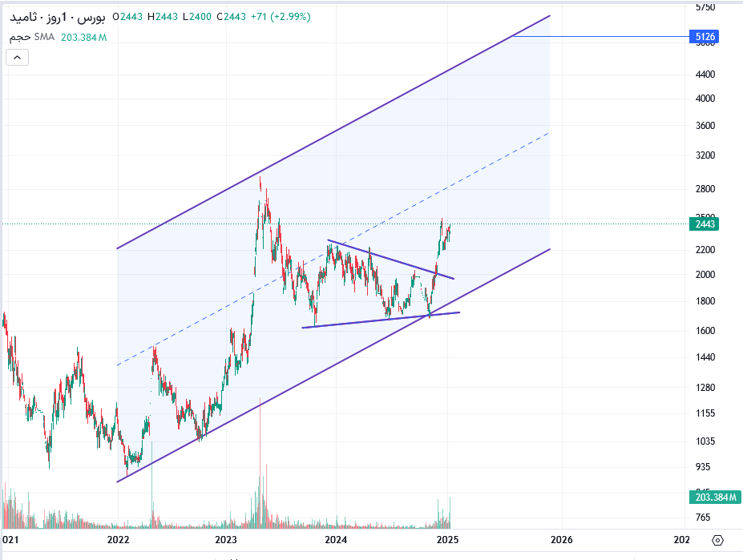This screenshot has height=560, width=743.
Task: Click the horizontal blue 5126 target line
Action: coord(601,37)
